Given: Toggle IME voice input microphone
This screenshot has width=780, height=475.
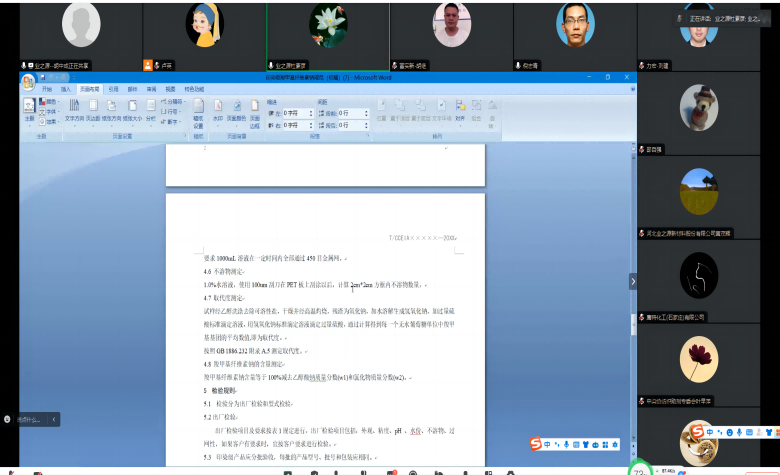Looking at the screenshot, I should pos(567,445).
